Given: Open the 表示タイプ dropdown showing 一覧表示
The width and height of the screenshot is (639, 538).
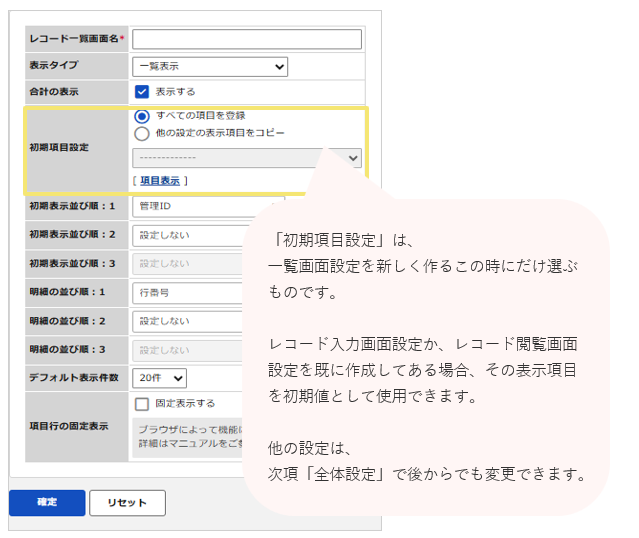Looking at the screenshot, I should pos(210,67).
